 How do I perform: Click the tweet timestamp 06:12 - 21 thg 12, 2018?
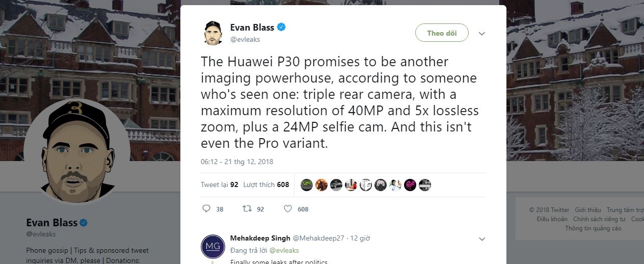(x=237, y=162)
